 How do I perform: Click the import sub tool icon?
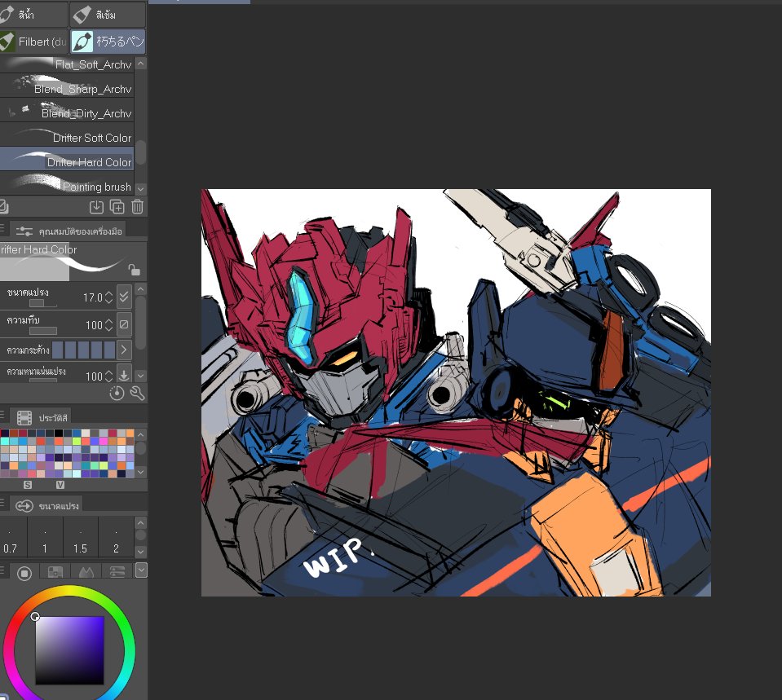point(97,206)
